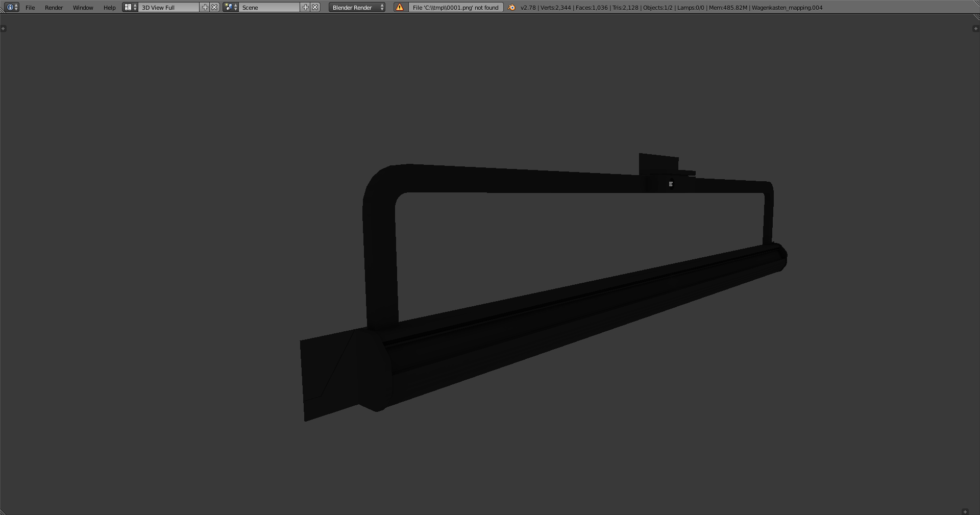Viewport: 980px width, 515px height.
Task: Delete the current Scene with X icon
Action: [x=315, y=7]
